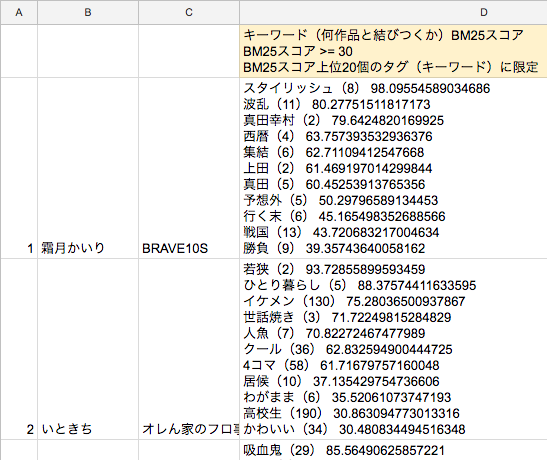The width and height of the screenshot is (547, 460).
Task: Select the cell containing いときち
Action: point(88,349)
